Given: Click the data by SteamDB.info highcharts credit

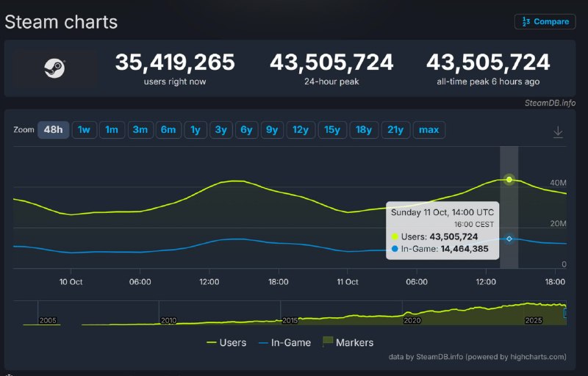Looking at the screenshot, I should [477, 357].
